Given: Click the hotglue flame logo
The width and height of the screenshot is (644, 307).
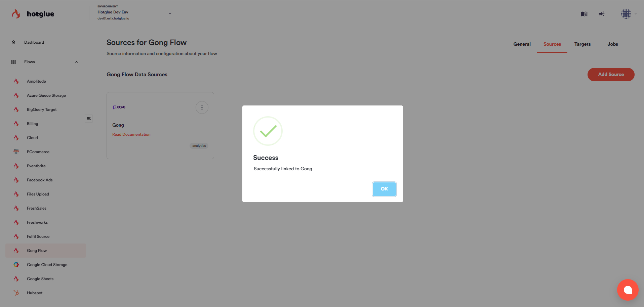Looking at the screenshot, I should pos(16,14).
